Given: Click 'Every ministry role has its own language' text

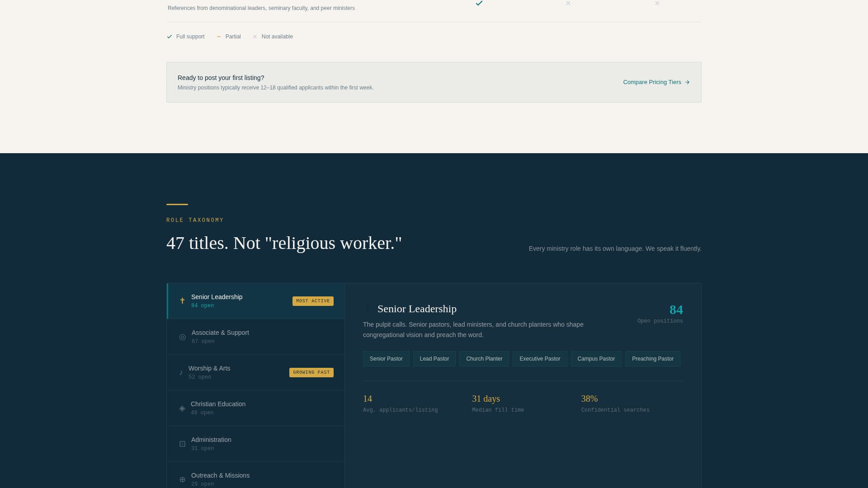Looking at the screenshot, I should click(x=615, y=249).
